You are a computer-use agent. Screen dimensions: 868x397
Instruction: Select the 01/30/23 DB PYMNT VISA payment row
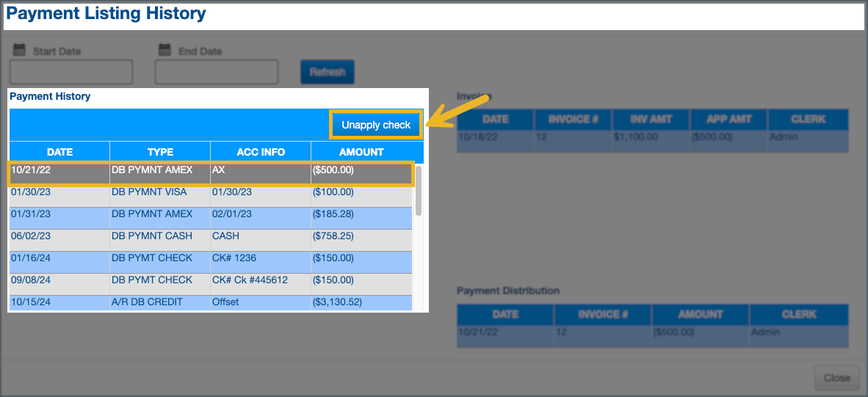coord(211,192)
